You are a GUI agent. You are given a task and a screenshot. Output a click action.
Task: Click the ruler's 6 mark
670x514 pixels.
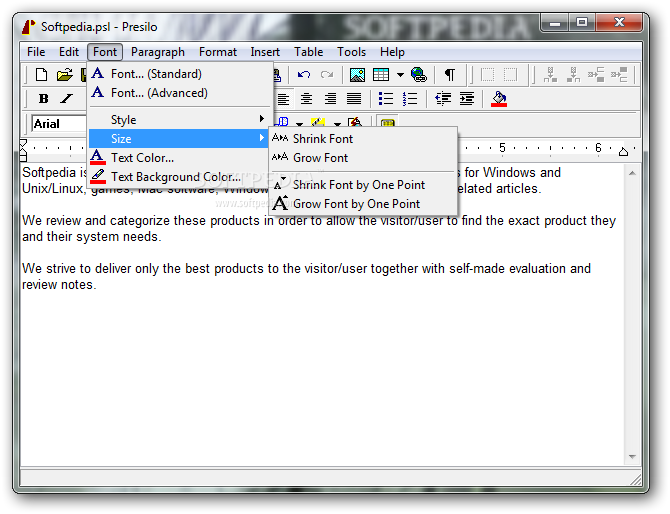(598, 148)
